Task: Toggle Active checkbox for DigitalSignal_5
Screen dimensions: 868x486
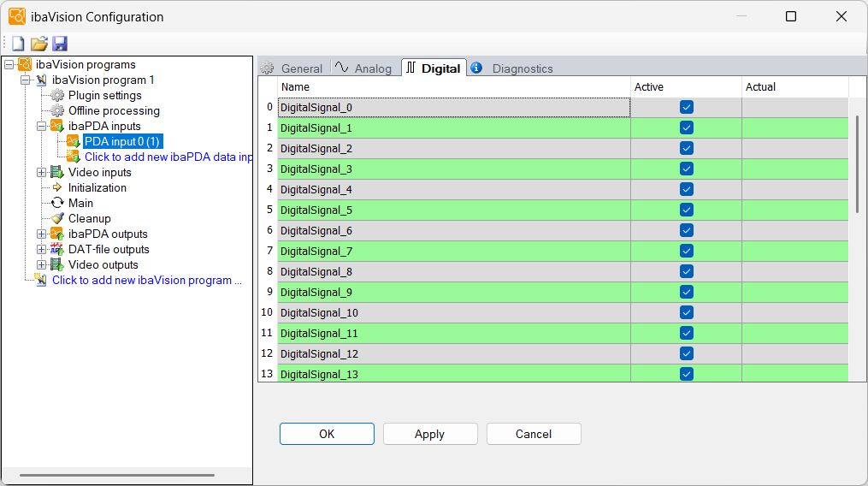Action: [x=687, y=210]
